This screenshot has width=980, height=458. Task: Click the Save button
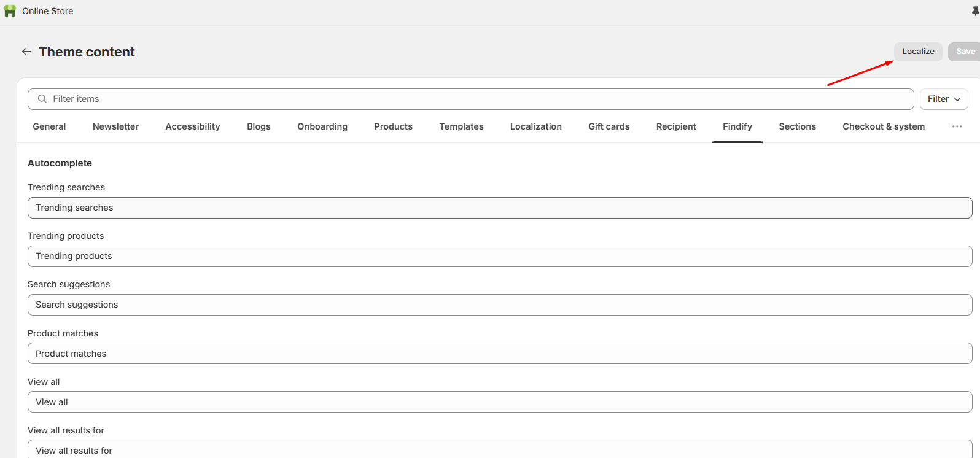[x=965, y=52]
